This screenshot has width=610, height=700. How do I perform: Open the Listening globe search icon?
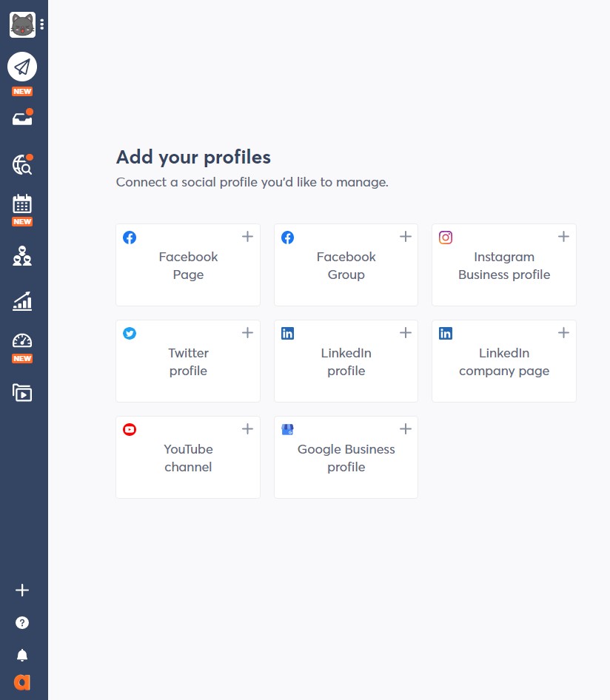point(22,164)
